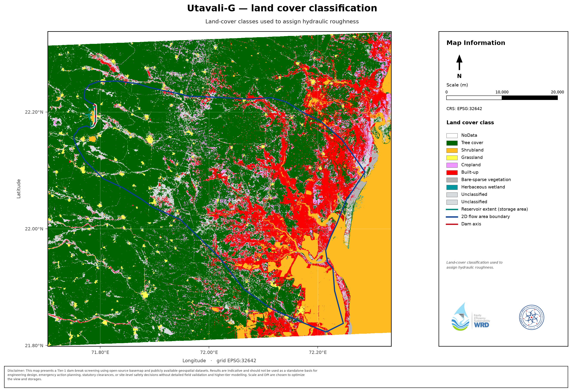Click the north arrow icon
The image size is (572, 392).
(x=459, y=63)
